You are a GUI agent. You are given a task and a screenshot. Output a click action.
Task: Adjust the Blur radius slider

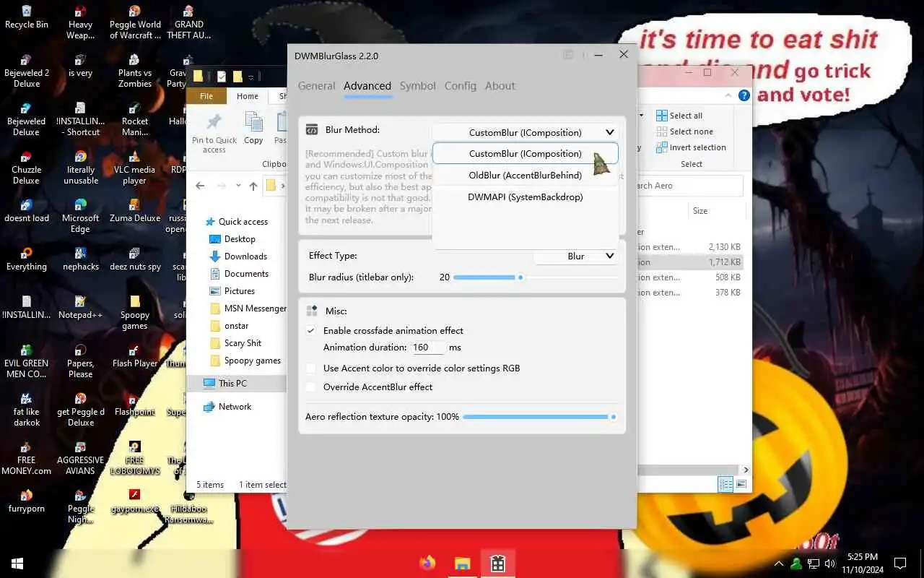point(536,277)
